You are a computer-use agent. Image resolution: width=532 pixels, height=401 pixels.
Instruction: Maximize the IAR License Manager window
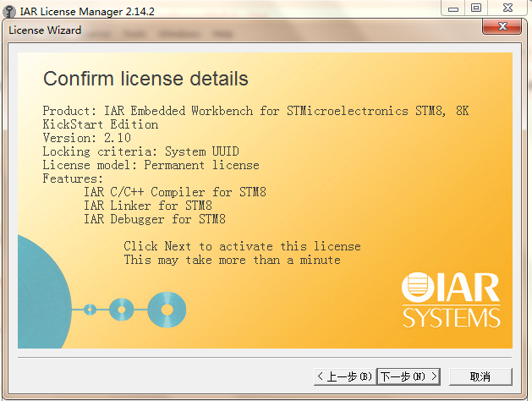(x=476, y=8)
